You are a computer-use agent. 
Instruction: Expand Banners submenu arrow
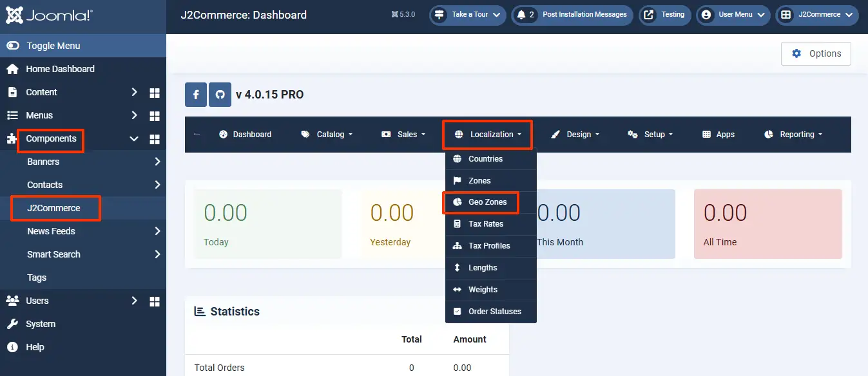pyautogui.click(x=157, y=162)
